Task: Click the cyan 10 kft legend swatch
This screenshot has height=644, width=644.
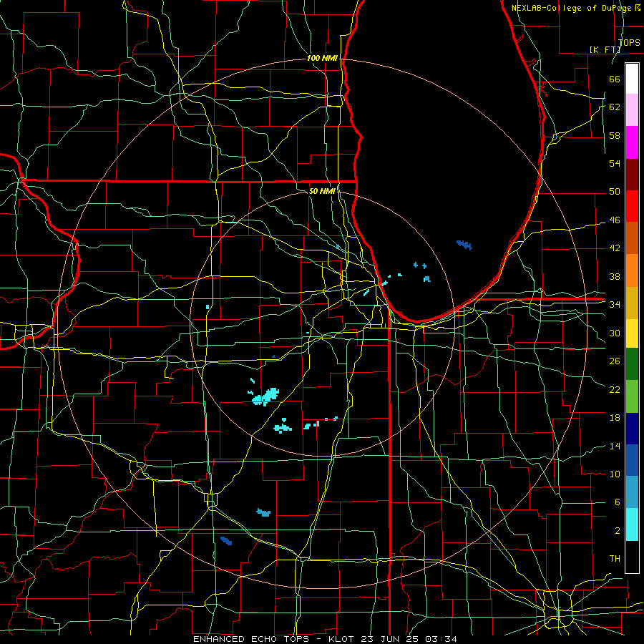Action: (x=632, y=525)
